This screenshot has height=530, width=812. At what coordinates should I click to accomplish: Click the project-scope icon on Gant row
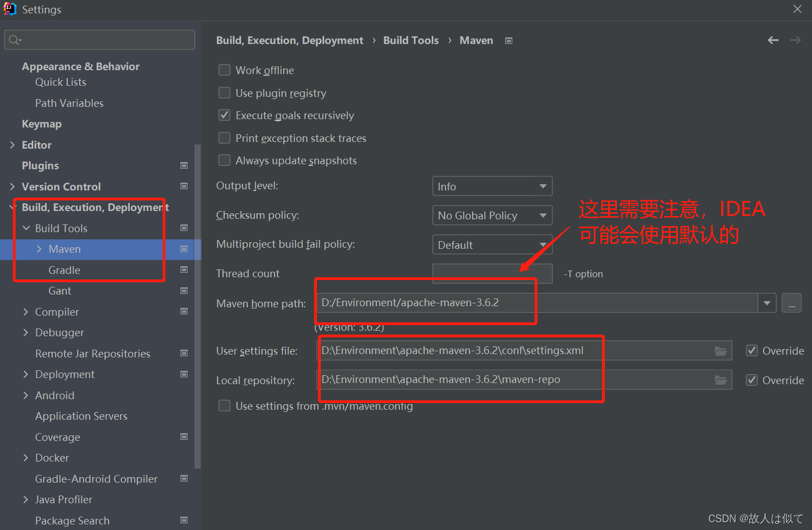point(184,291)
